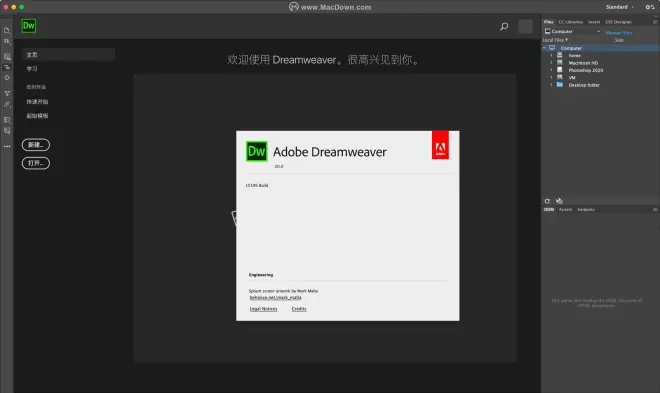Switch to the Snippets tab
This screenshot has height=393, width=660.
(x=586, y=210)
